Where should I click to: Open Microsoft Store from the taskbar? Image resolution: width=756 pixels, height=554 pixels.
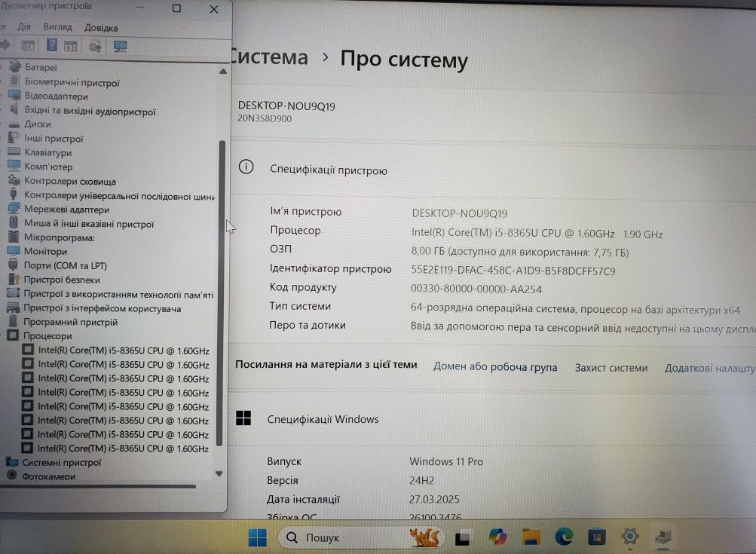596,537
